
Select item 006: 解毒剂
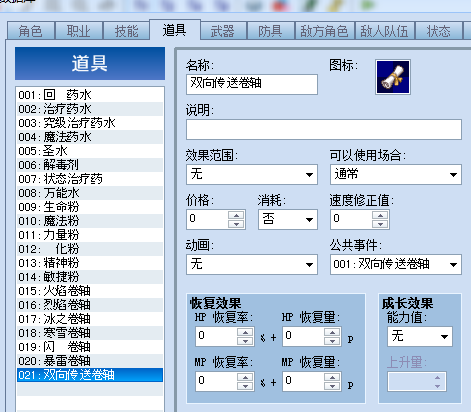(90, 165)
